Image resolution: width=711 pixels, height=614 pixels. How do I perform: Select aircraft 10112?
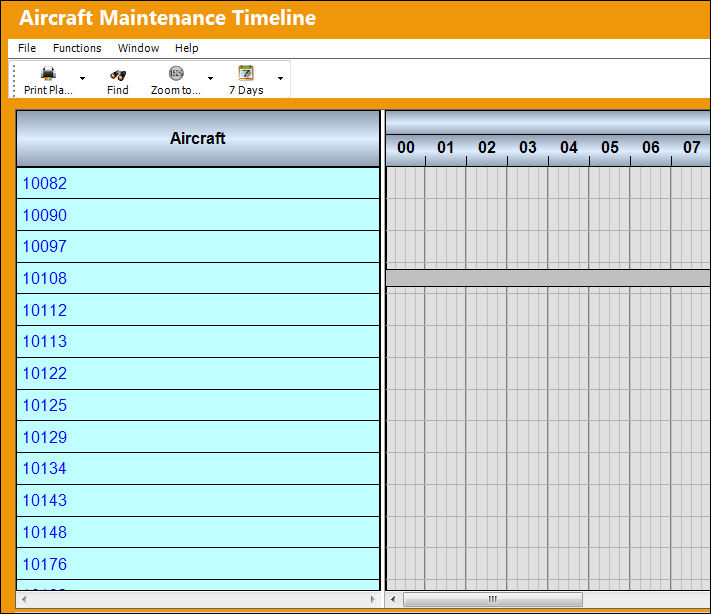click(x=198, y=310)
